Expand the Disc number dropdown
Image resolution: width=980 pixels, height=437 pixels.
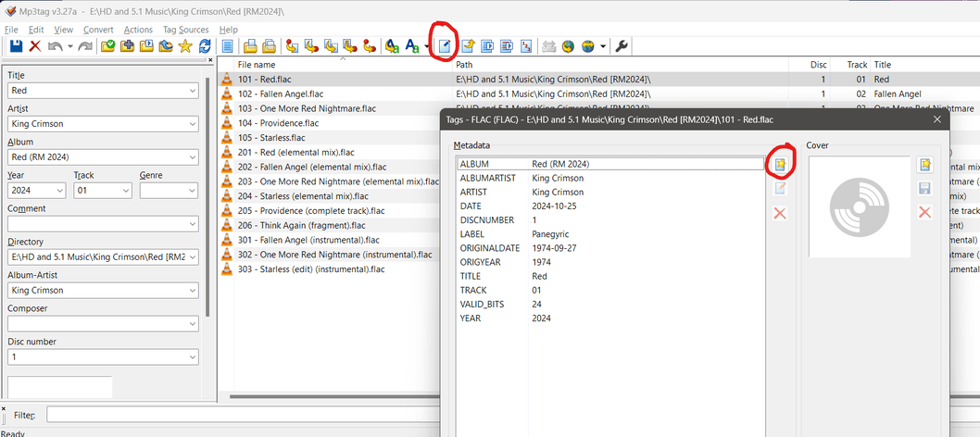(192, 357)
